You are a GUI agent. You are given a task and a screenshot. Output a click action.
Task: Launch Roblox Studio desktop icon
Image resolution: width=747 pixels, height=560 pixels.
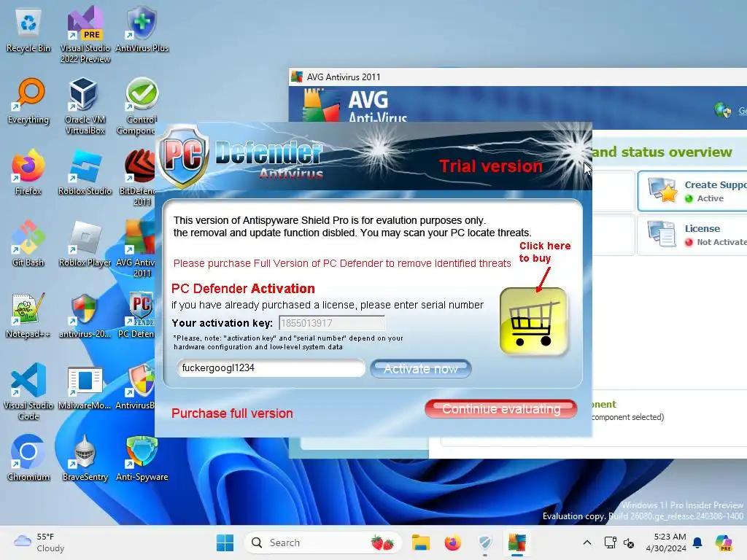click(x=85, y=172)
